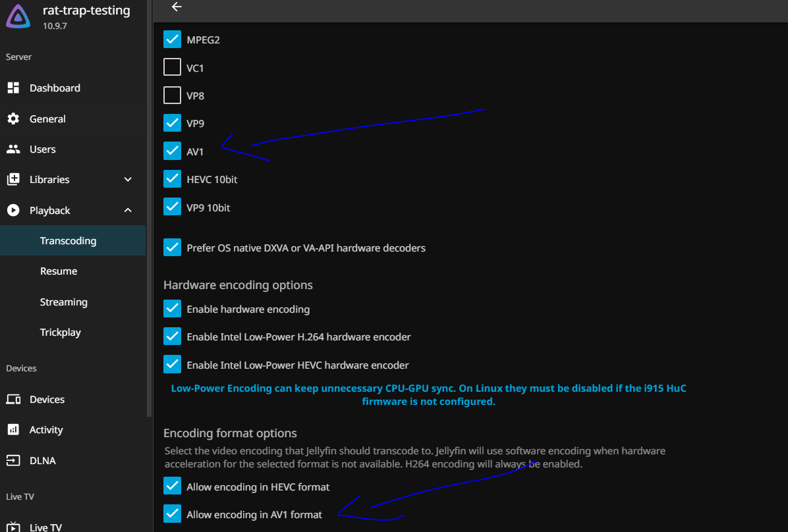Click the Libraries add-folder icon
Screen dimensions: 788x532
point(13,180)
